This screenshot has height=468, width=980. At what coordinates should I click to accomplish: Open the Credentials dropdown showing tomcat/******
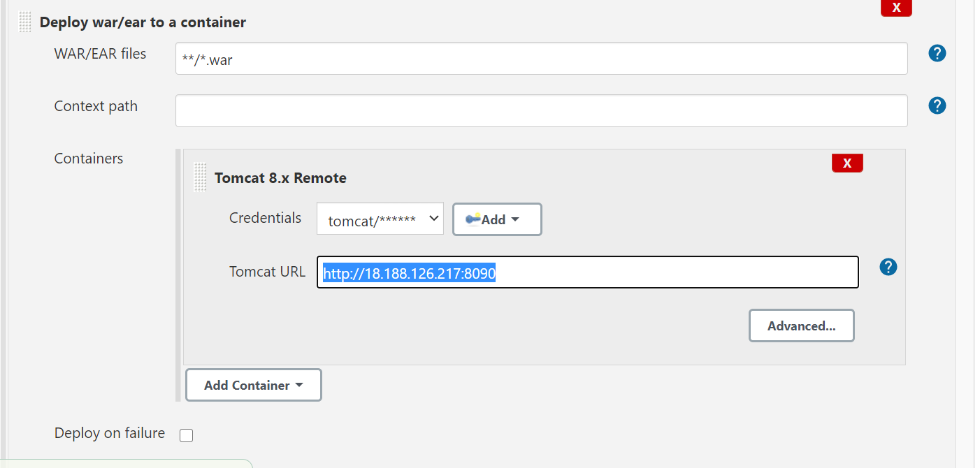tap(380, 219)
